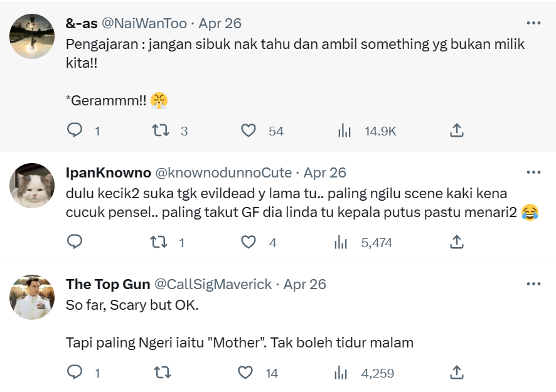
Task: Open The Top Gun profile name
Action: [x=108, y=284]
